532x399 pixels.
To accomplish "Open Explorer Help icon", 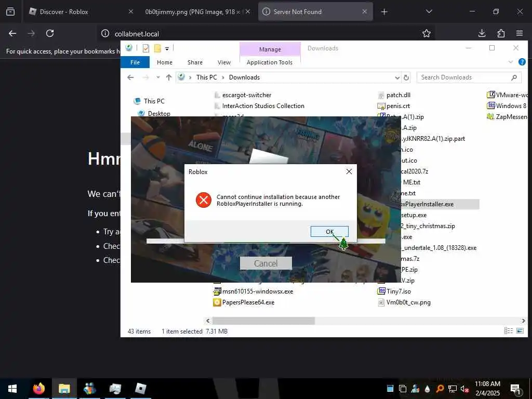I will point(522,62).
